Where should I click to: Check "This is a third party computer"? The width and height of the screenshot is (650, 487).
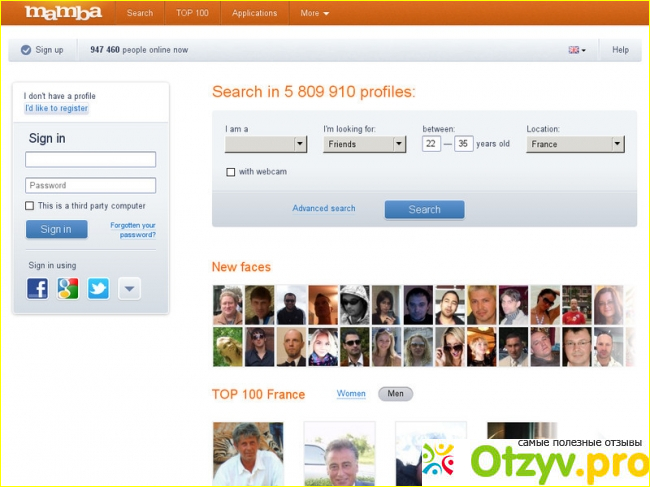pyautogui.click(x=30, y=206)
